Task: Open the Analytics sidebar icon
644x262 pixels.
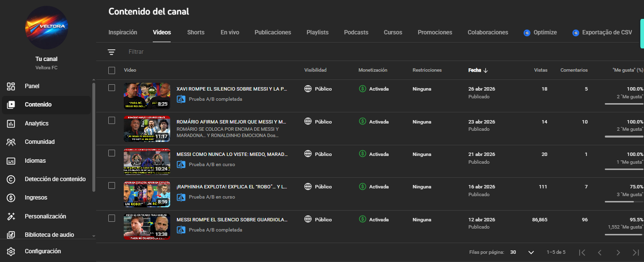Action: click(11, 123)
